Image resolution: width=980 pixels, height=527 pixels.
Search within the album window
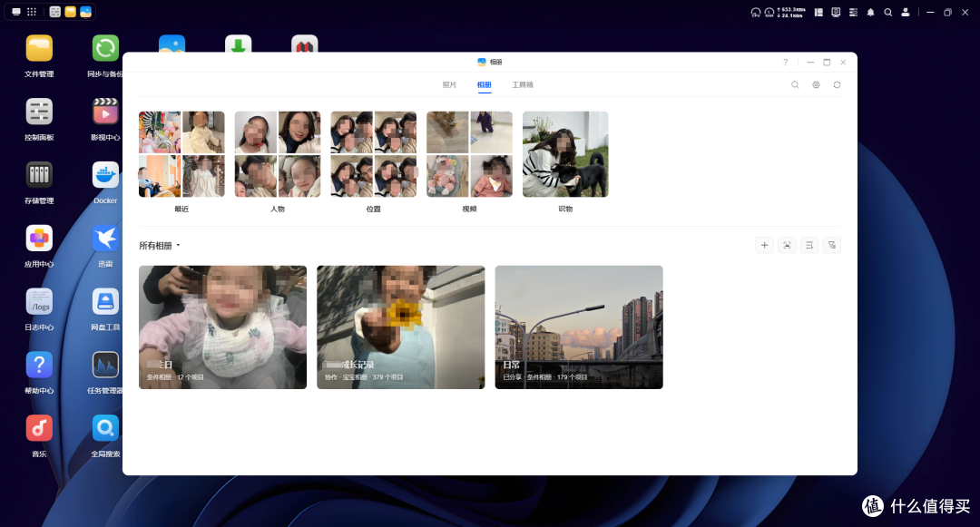click(795, 85)
